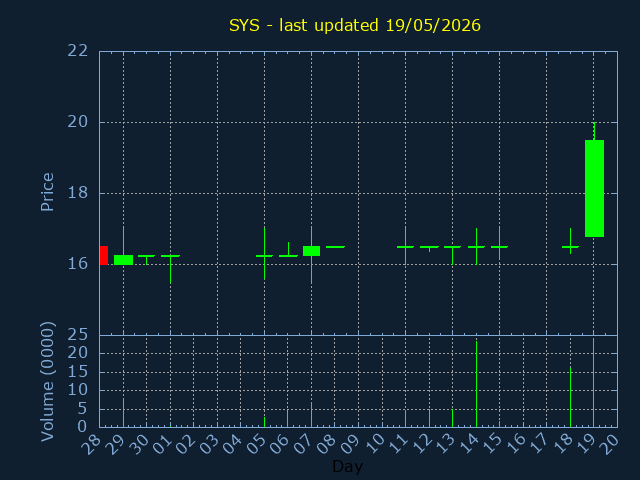
Task: Click the candlestick cross on day 14
Action: (476, 247)
